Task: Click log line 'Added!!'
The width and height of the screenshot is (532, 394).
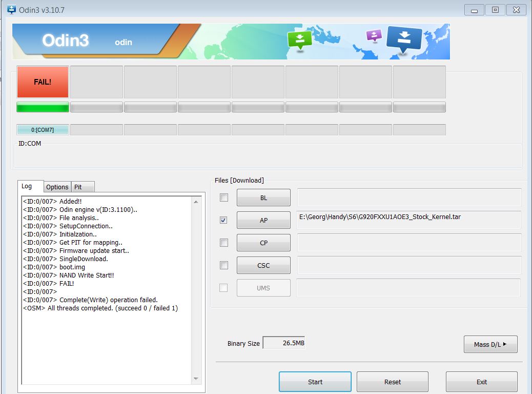Action: (52, 202)
